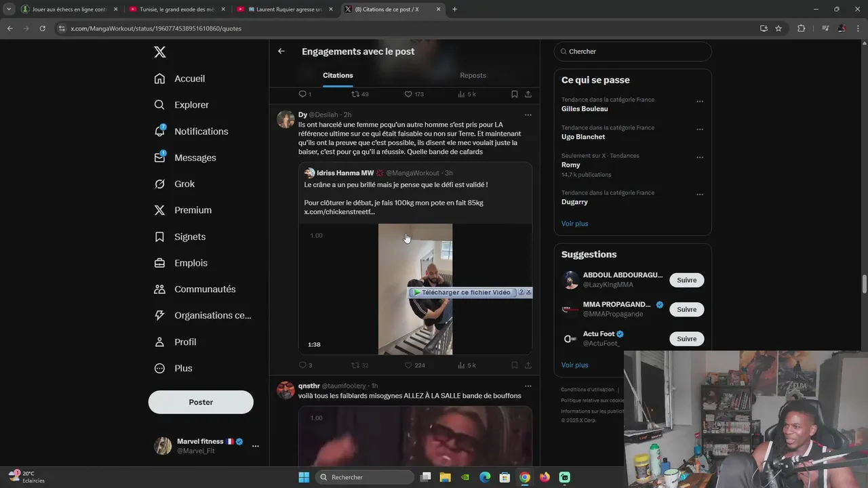Follow Actu Foot account
Viewport: 868px width, 488px height.
686,339
